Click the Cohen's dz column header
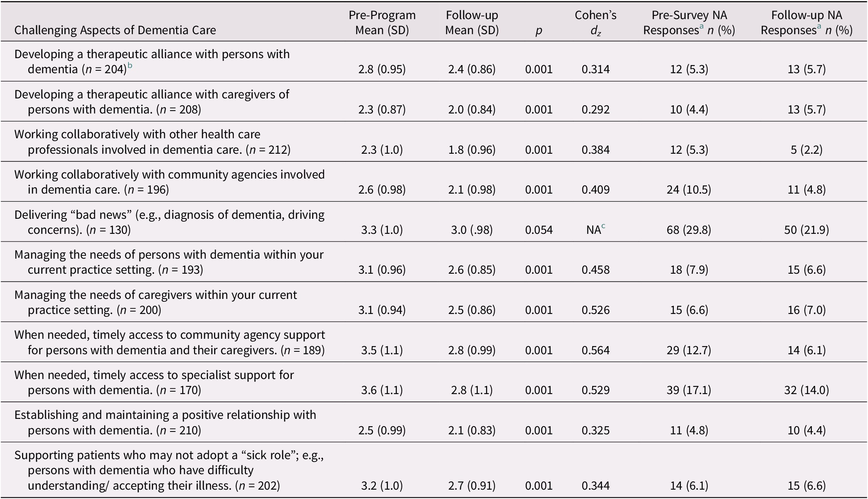 [x=595, y=23]
